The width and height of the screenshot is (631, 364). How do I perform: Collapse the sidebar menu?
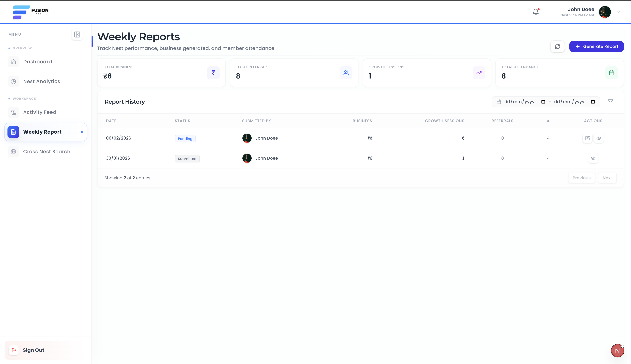point(77,34)
